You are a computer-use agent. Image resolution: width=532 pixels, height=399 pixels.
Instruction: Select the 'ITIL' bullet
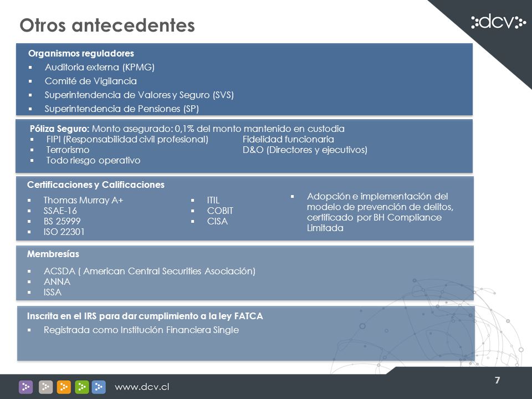213,200
